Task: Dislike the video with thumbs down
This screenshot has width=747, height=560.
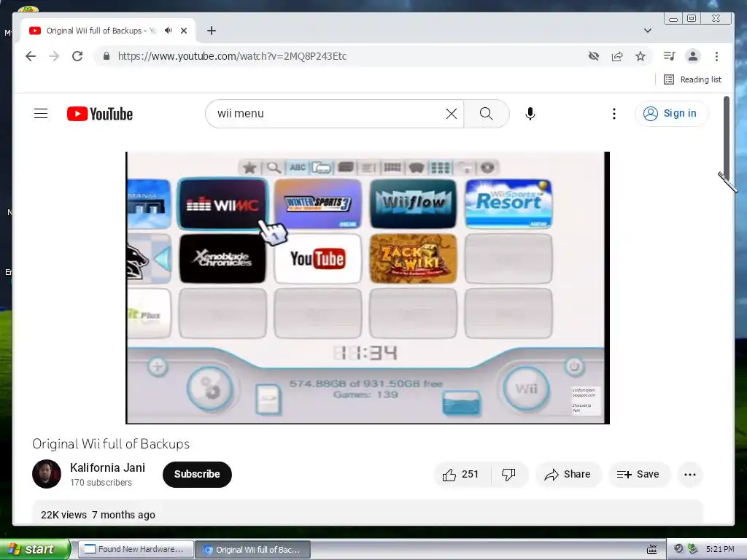Action: click(x=508, y=474)
